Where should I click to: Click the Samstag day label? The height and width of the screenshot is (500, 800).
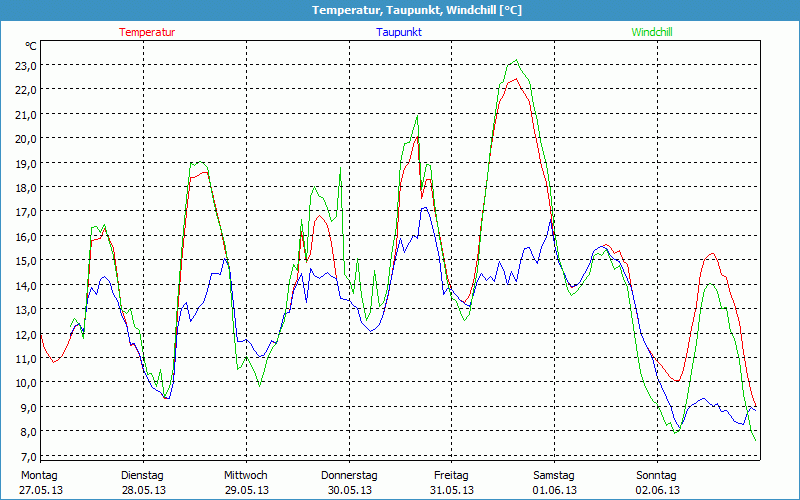pos(554,475)
